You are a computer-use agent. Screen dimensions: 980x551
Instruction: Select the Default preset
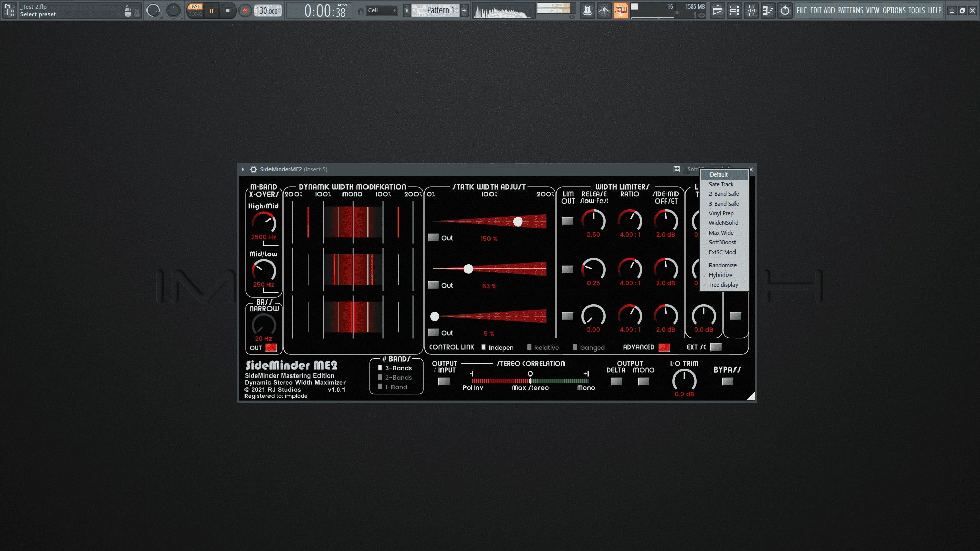(724, 174)
